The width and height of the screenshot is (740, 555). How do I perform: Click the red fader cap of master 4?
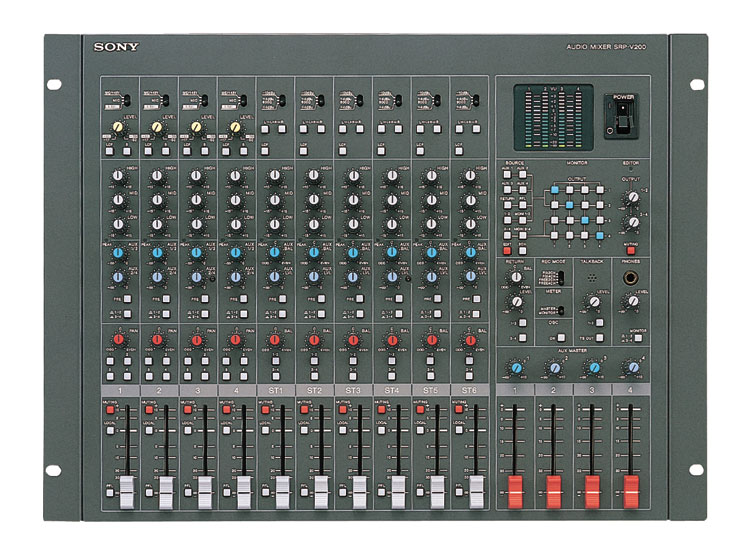tap(631, 490)
